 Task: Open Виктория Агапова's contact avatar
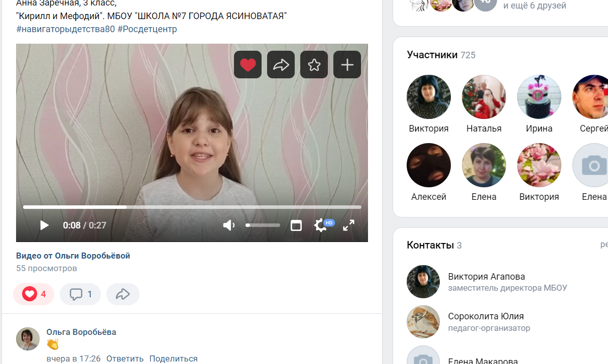pyautogui.click(x=423, y=282)
